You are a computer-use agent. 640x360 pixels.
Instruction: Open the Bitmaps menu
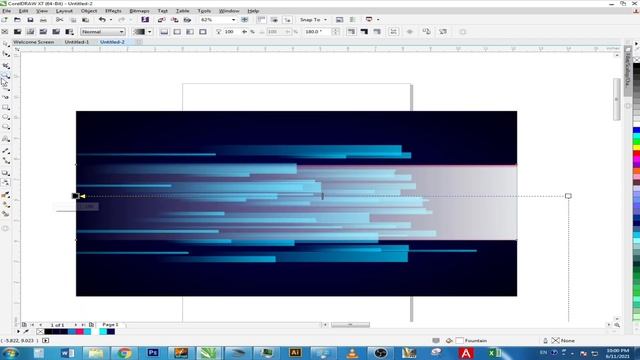coord(139,11)
